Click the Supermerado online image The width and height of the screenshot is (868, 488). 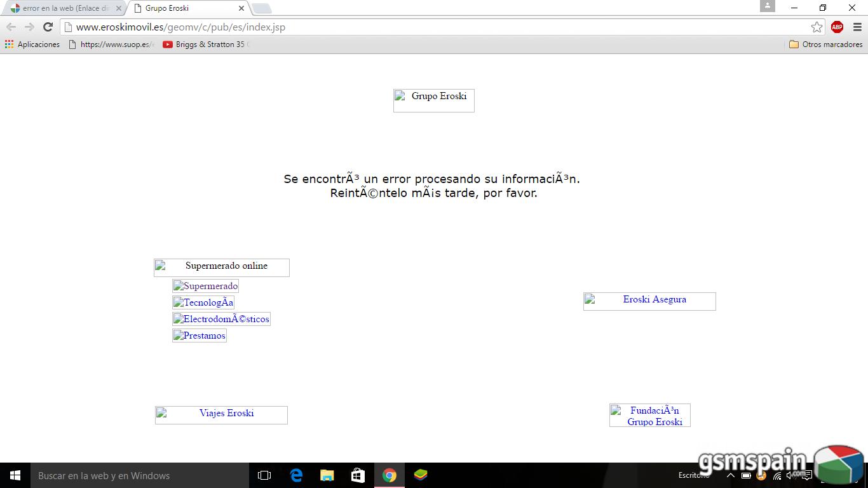pyautogui.click(x=222, y=268)
